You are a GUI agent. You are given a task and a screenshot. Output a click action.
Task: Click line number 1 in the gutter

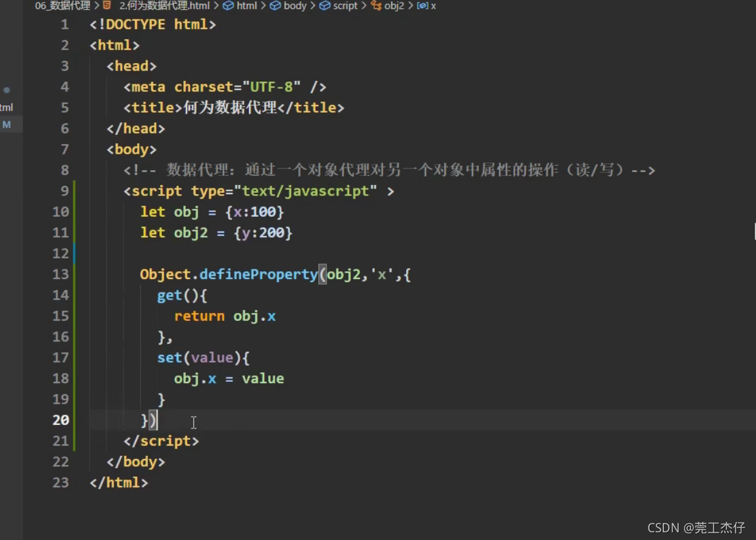point(64,24)
